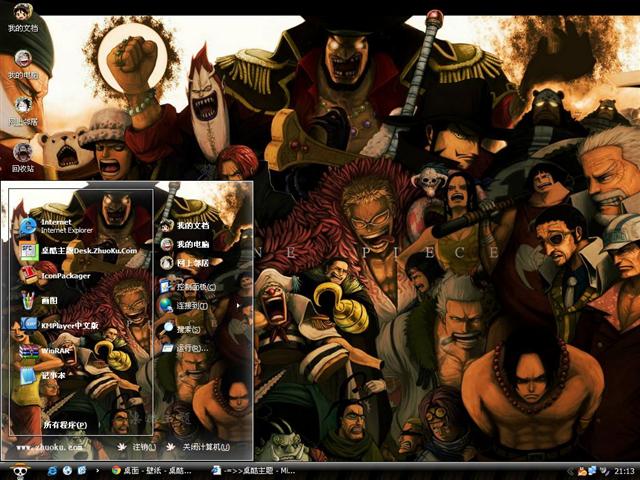Click the 我的电脑 desktop icon
Screen dimensions: 640x480
click(22, 62)
